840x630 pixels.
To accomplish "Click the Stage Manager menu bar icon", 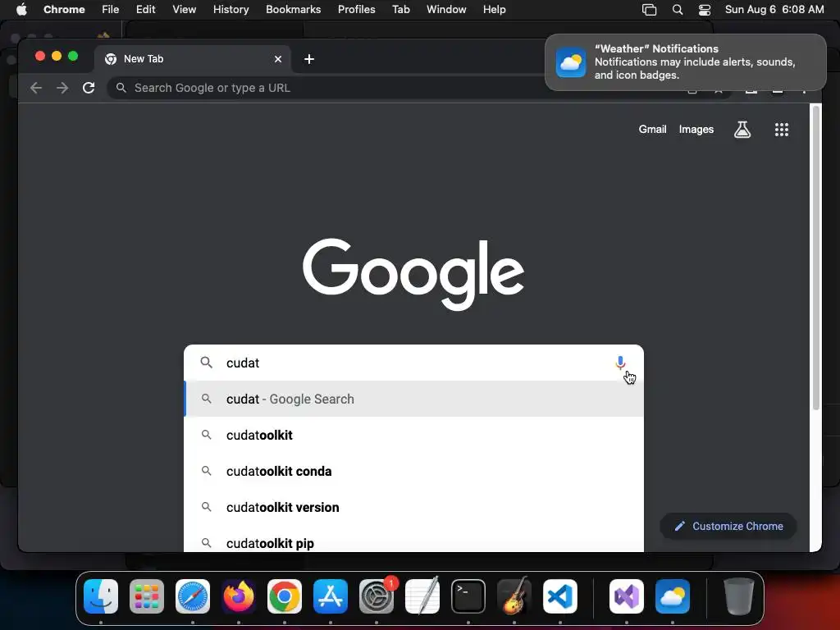I will pos(649,10).
